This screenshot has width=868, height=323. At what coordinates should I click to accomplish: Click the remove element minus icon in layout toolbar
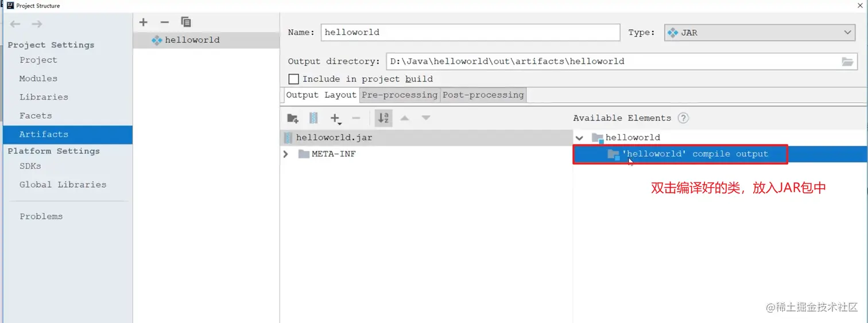coord(356,118)
